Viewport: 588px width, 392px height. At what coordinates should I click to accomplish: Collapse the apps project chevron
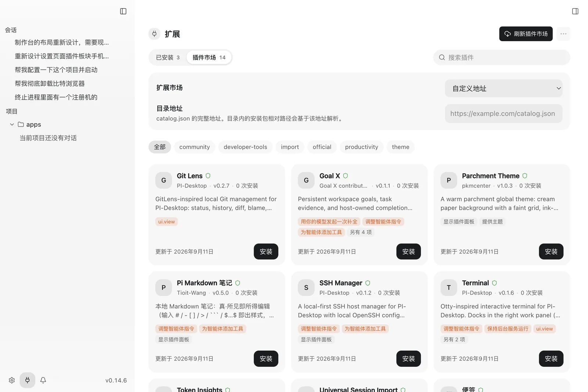point(12,125)
